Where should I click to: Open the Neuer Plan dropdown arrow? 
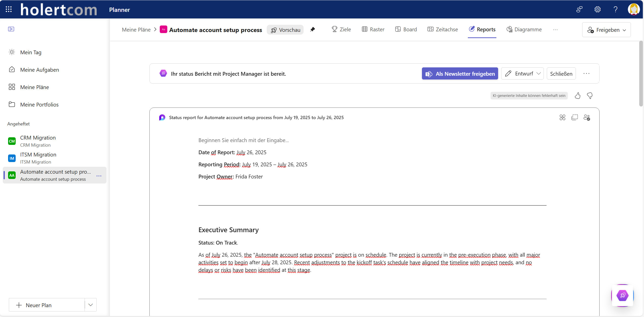[x=90, y=305]
